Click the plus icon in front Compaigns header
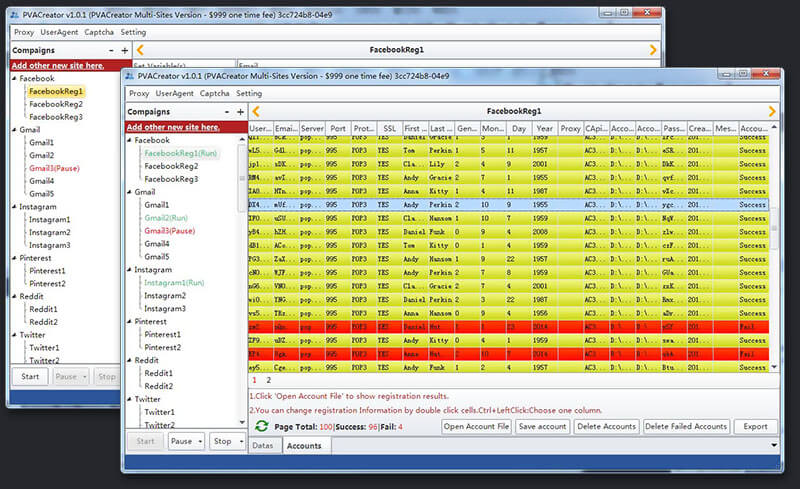The height and width of the screenshot is (489, 800). [x=238, y=112]
